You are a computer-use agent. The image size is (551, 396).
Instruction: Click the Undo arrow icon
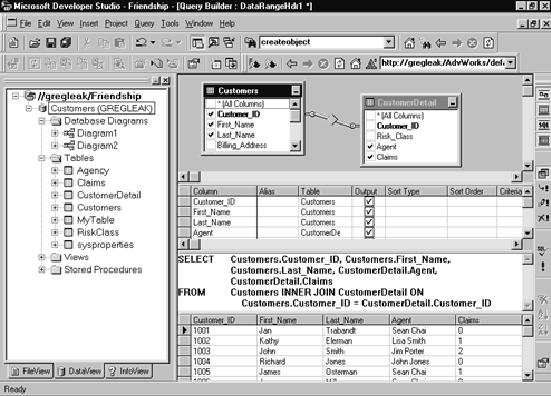141,43
